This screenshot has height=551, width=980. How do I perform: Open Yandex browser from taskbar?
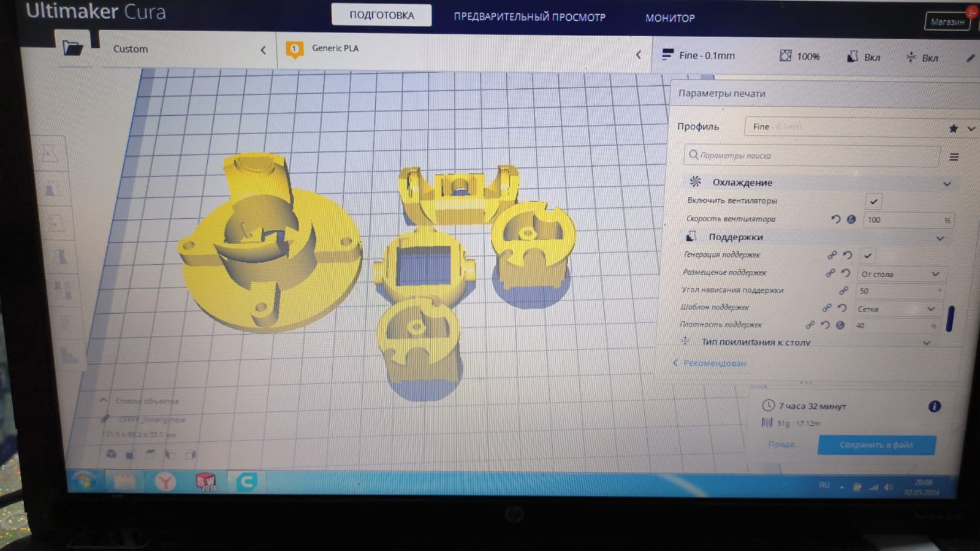point(165,482)
